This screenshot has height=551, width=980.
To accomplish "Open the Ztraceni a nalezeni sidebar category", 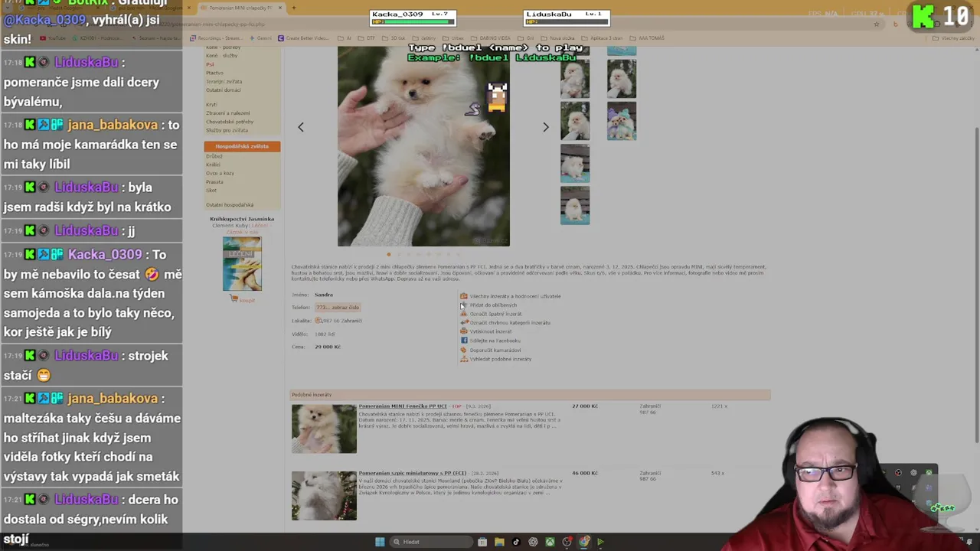I will (x=227, y=112).
